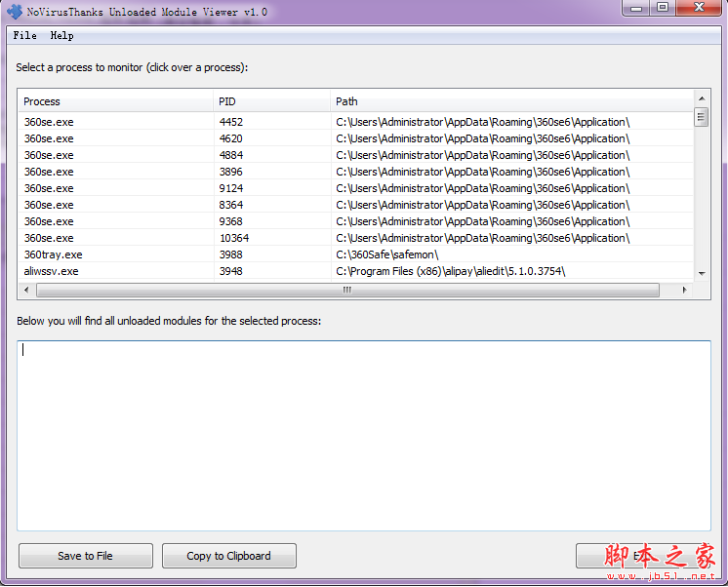Select 360se.exe process with PID 4620

(x=355, y=138)
